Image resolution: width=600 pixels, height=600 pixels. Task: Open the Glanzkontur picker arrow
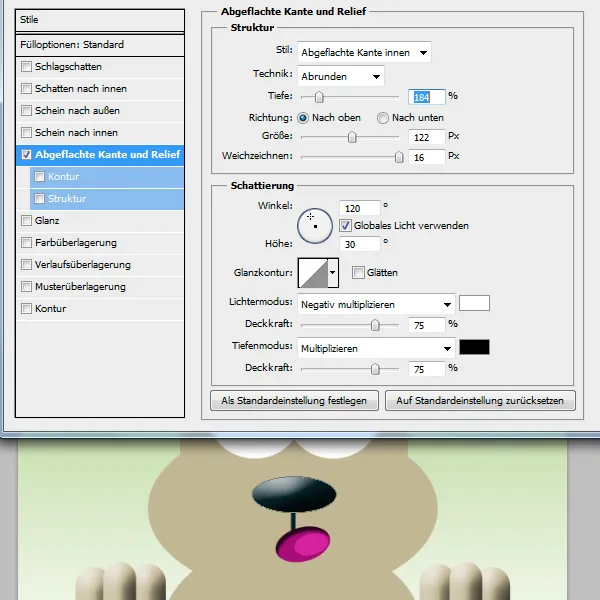333,273
